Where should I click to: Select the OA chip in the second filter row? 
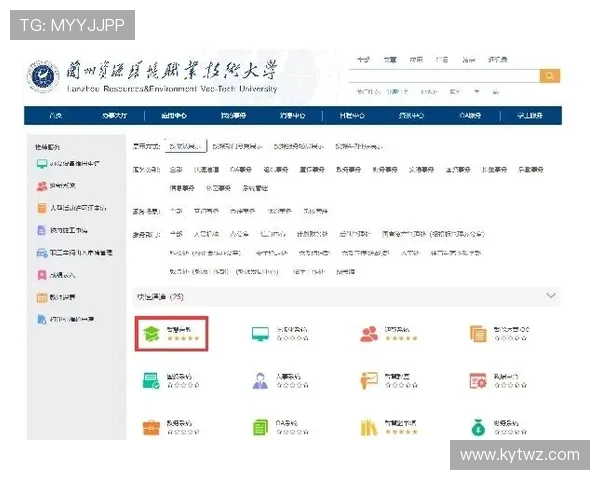[241, 169]
